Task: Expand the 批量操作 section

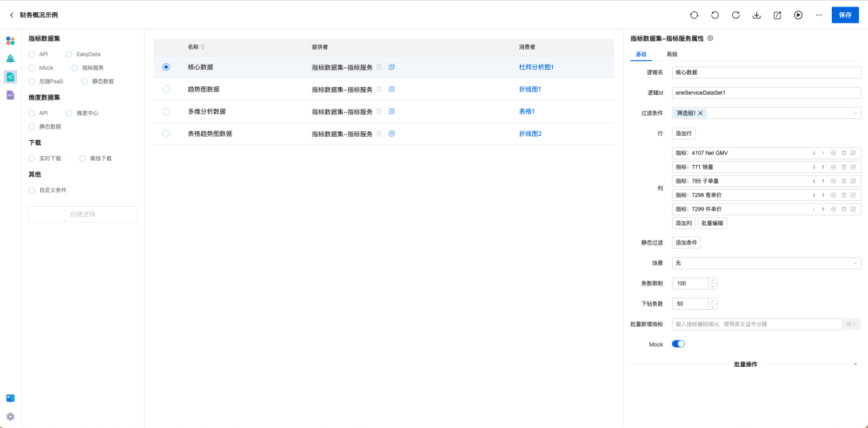Action: point(746,364)
